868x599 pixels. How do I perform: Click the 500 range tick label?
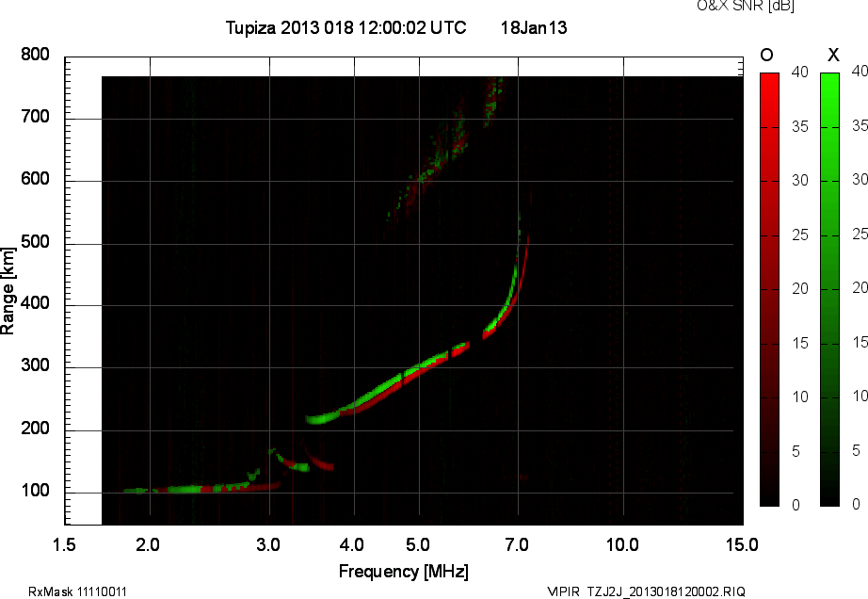point(36,242)
